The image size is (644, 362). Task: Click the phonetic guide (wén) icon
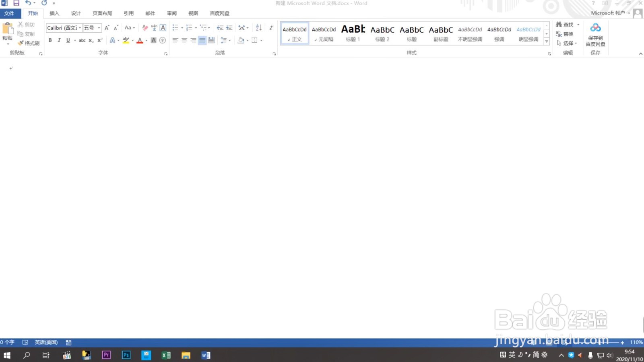pyautogui.click(x=154, y=28)
